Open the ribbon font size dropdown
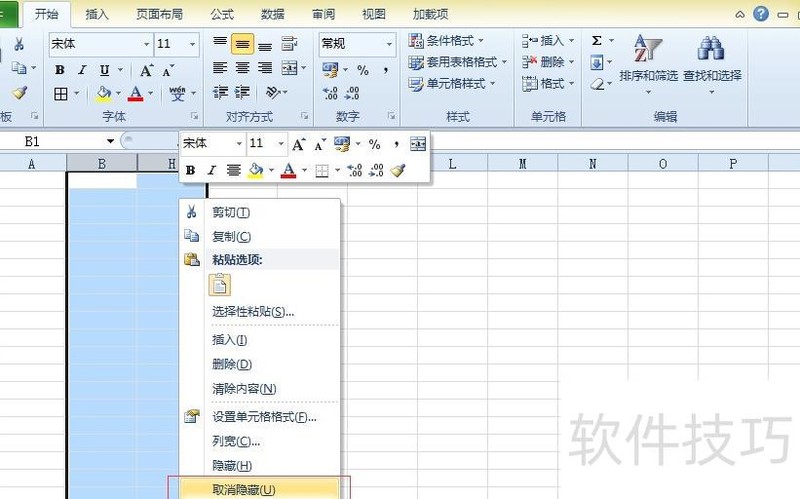The image size is (800, 499). (192, 44)
